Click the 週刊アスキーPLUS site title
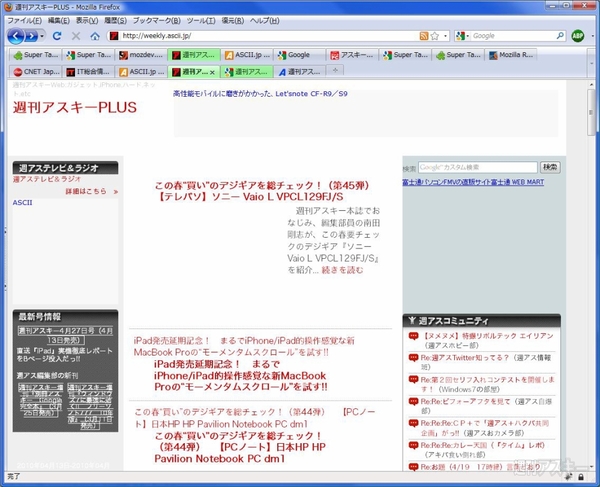This screenshot has width=600, height=487. (x=75, y=107)
